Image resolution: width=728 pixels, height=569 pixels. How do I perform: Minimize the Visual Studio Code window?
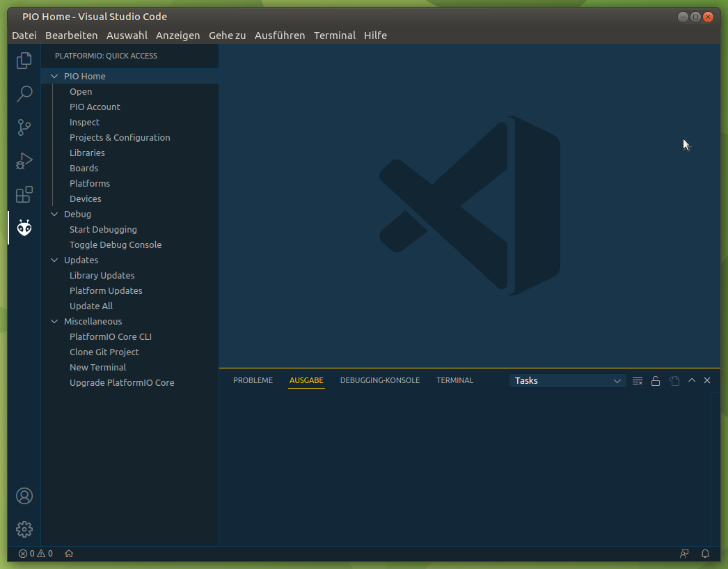point(683,17)
